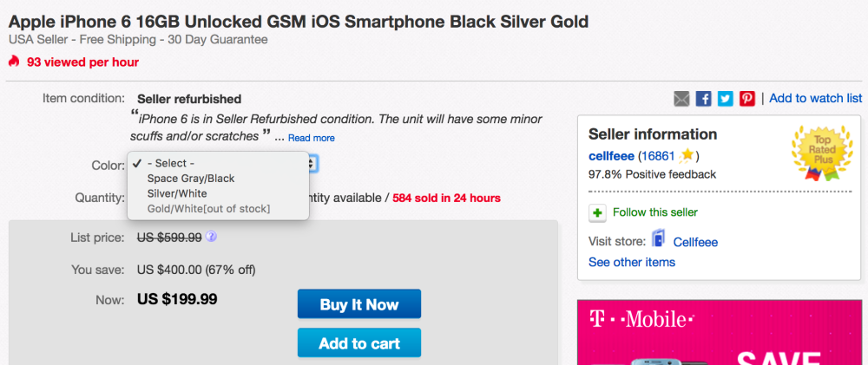868x365 pixels.
Task: Choose Silver/White color option
Action: tap(177, 193)
